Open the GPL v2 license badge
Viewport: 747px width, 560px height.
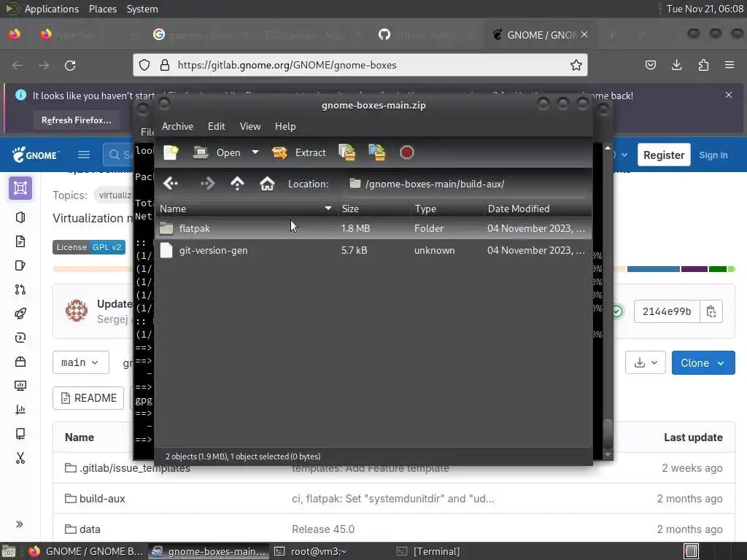pos(88,247)
